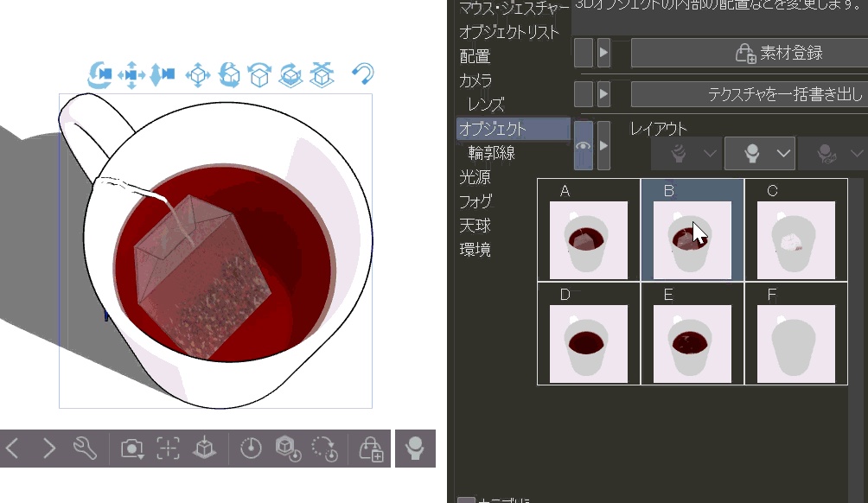Open 光源 category

(x=475, y=177)
